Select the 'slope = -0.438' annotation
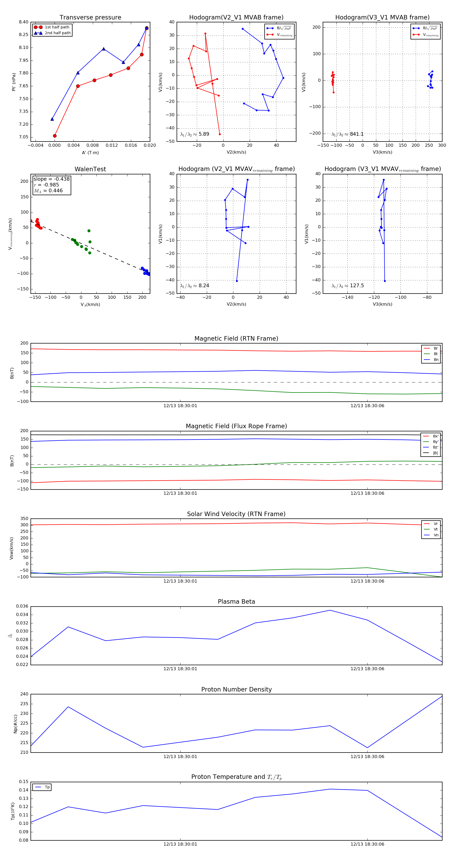Viewport: 473px width, 868px height. pos(52,179)
